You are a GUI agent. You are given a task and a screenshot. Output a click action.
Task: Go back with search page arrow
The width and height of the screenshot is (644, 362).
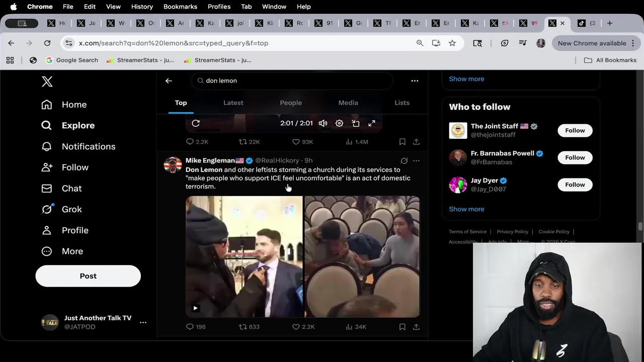[x=169, y=80]
